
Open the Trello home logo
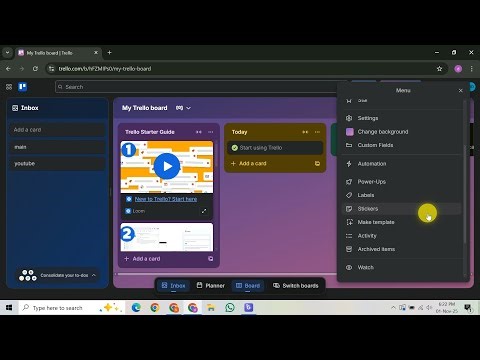[22, 87]
